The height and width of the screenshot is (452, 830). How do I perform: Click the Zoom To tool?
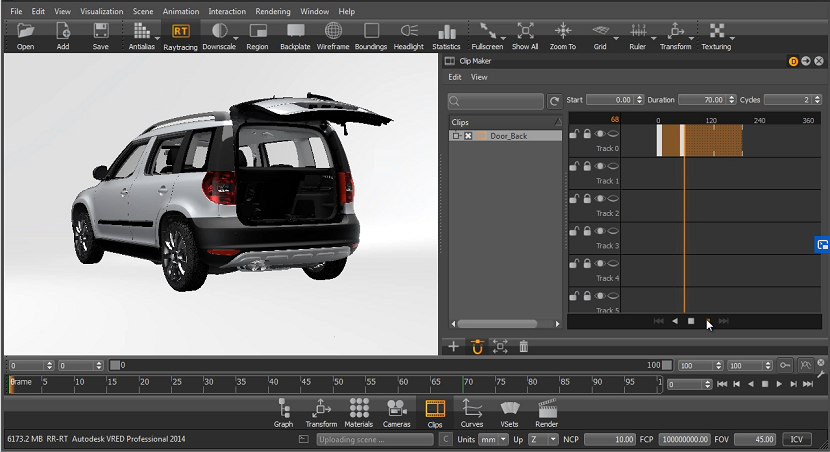[562, 34]
